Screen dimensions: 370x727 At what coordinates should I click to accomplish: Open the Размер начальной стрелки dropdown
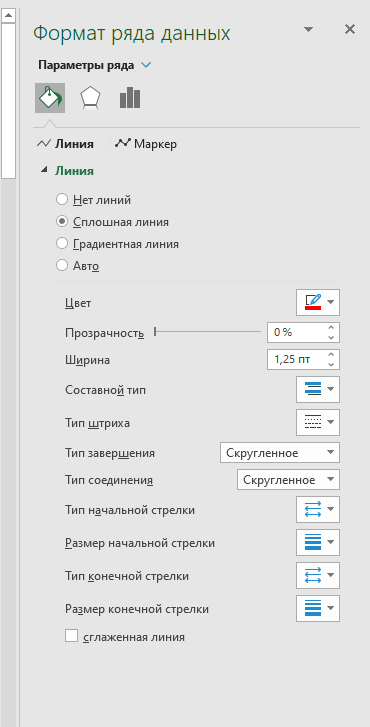pyautogui.click(x=318, y=542)
